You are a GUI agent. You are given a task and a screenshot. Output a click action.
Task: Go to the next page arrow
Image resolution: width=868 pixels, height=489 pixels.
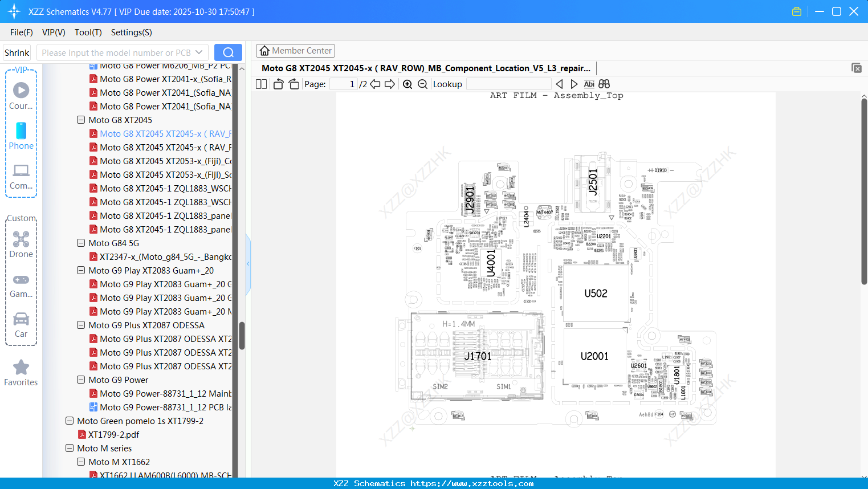click(390, 84)
